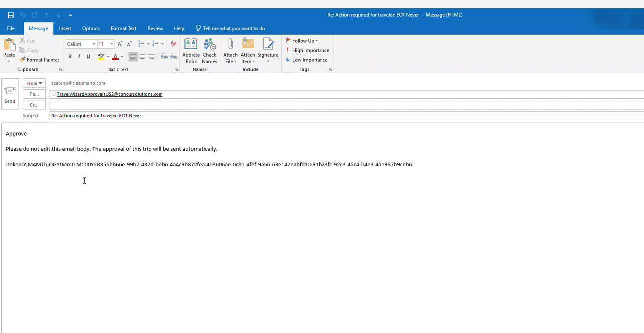Toggle Italic formatting
The height and width of the screenshot is (333, 644).
point(79,57)
